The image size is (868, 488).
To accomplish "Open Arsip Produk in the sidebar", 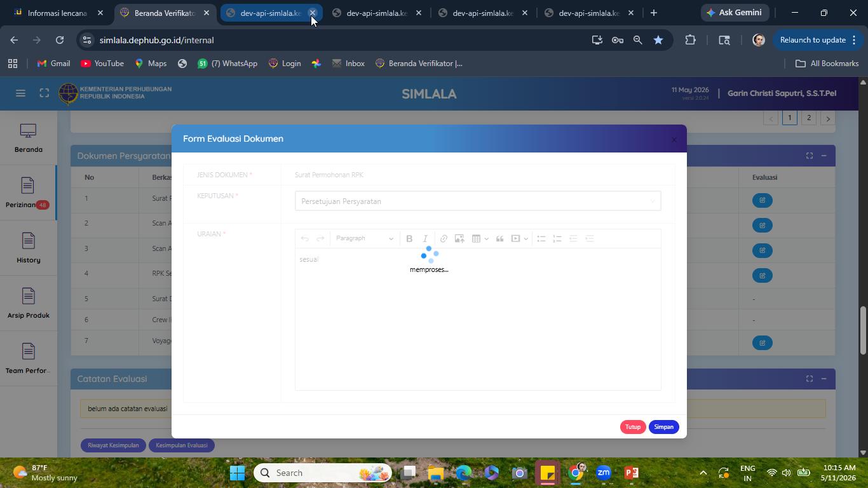I will coord(28,304).
